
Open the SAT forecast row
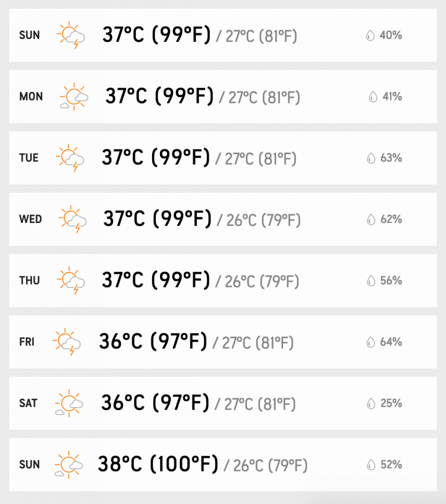[x=223, y=403]
